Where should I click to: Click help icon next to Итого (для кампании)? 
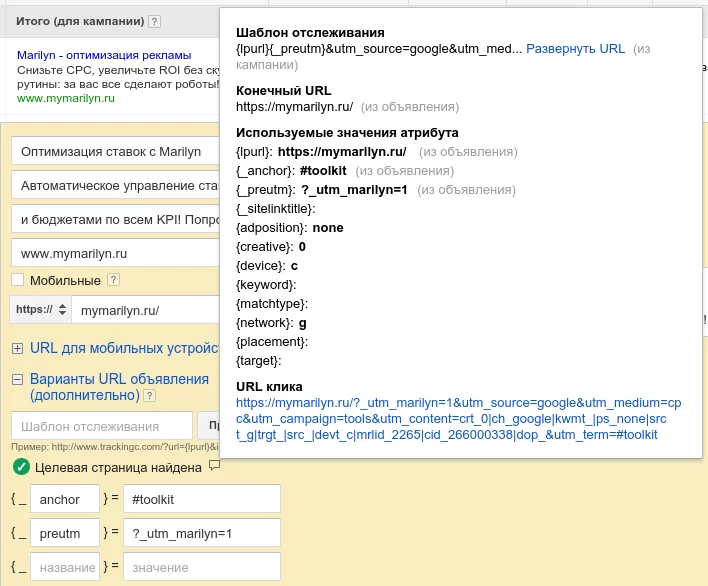(154, 21)
